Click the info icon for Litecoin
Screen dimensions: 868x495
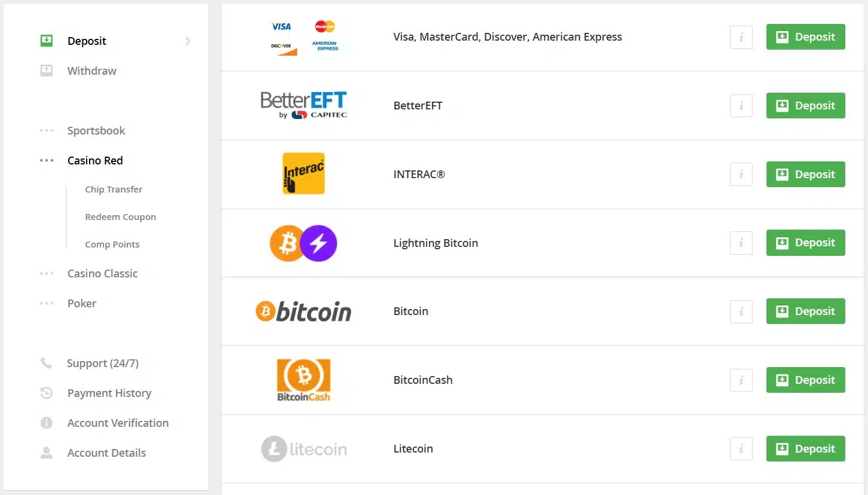tap(741, 448)
